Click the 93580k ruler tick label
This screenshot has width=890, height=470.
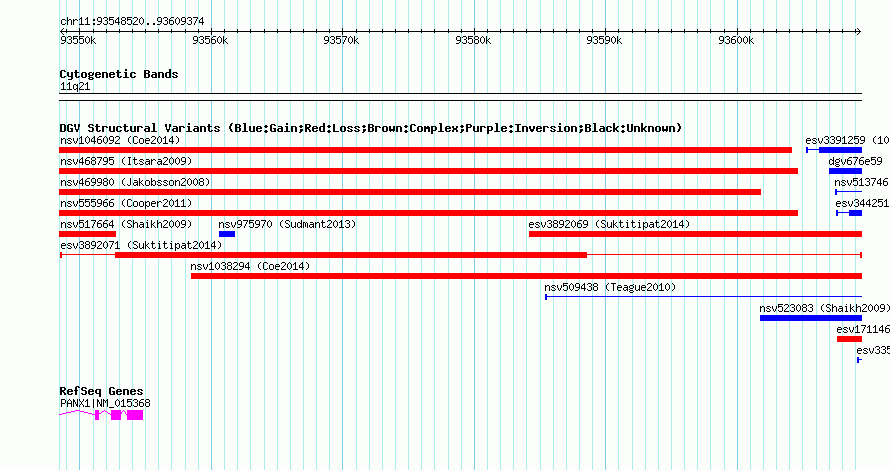(x=473, y=40)
